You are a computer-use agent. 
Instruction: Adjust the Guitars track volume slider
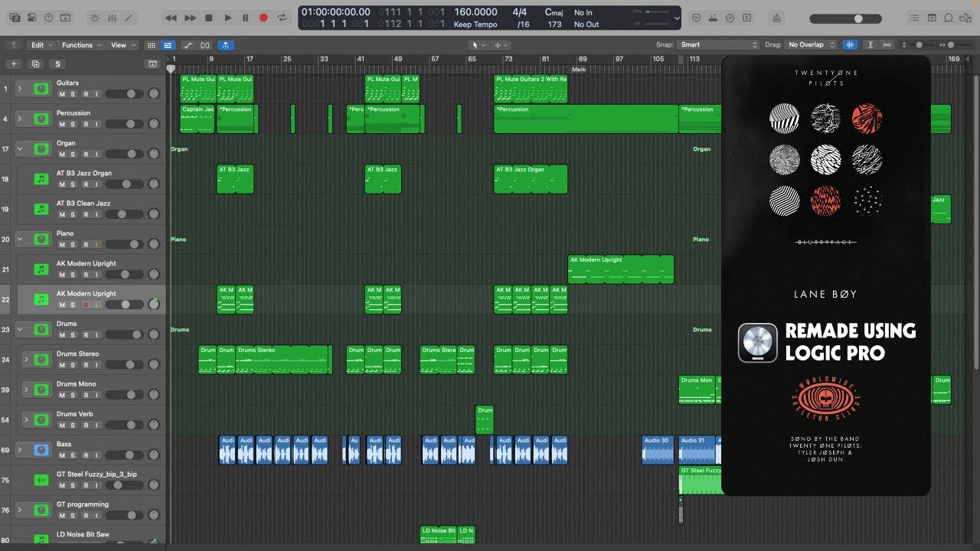point(125,93)
